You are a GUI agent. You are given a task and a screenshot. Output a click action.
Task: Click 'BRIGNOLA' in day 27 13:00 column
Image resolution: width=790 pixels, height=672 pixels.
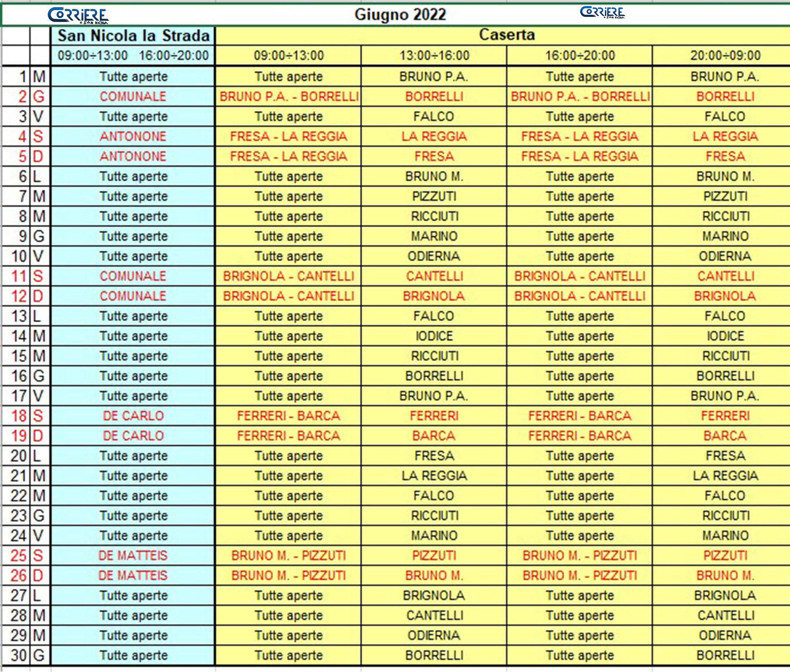[434, 595]
